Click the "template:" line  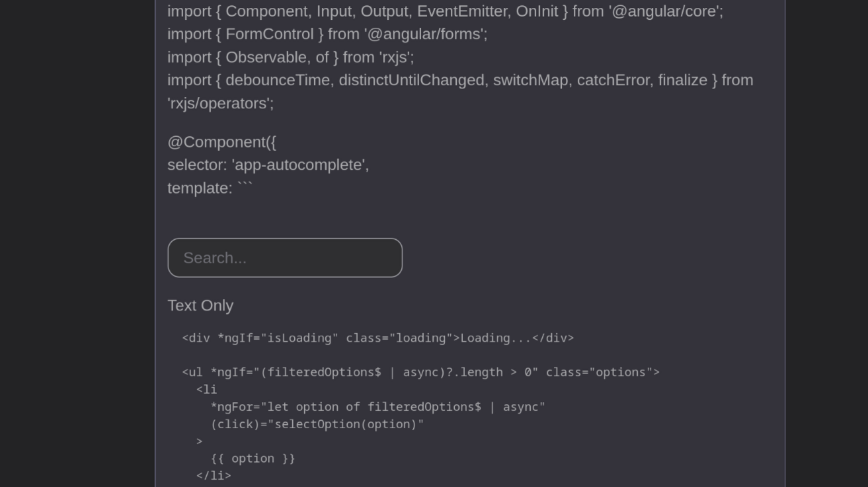click(x=210, y=188)
